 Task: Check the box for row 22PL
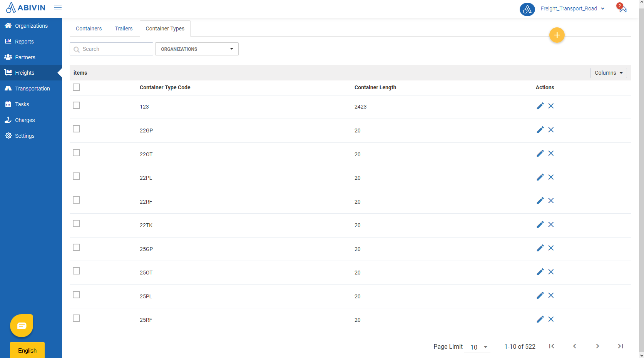point(77,176)
